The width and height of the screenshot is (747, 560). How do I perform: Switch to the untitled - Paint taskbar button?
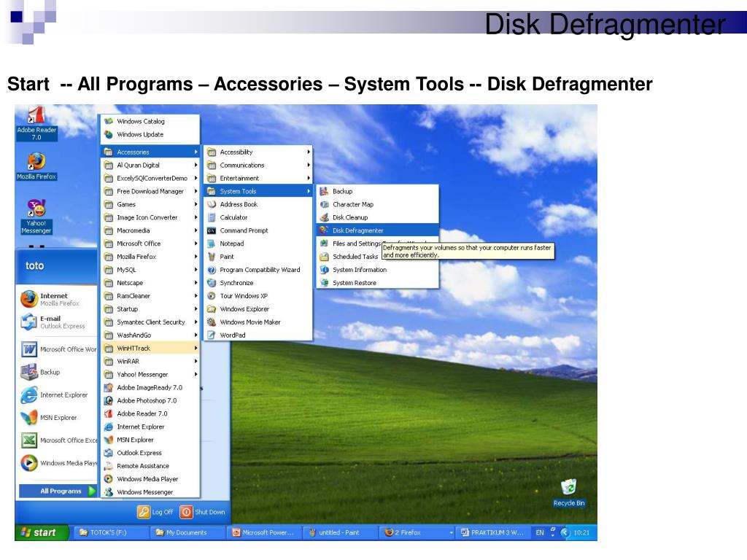tap(339, 532)
